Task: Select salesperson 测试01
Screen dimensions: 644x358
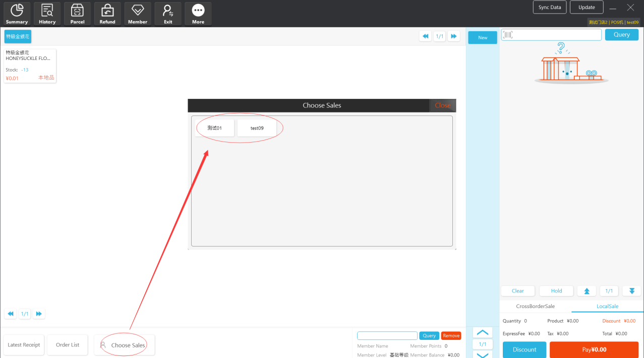Action: (x=215, y=128)
